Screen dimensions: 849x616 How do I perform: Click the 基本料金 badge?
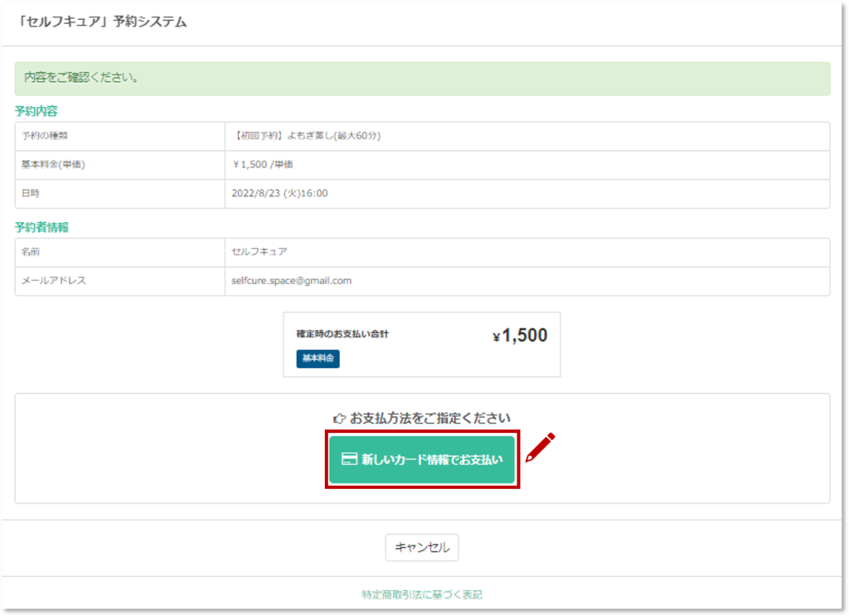(318, 358)
